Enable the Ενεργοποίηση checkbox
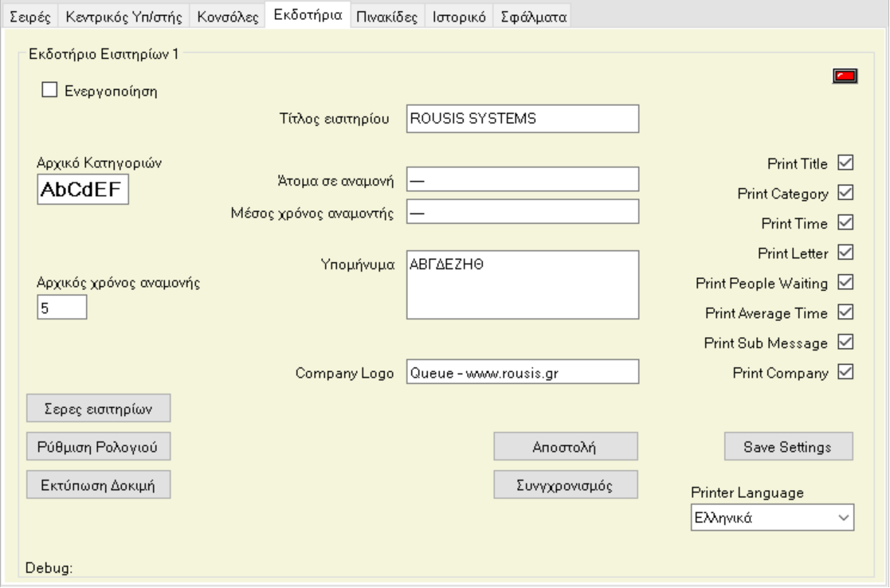 (49, 91)
